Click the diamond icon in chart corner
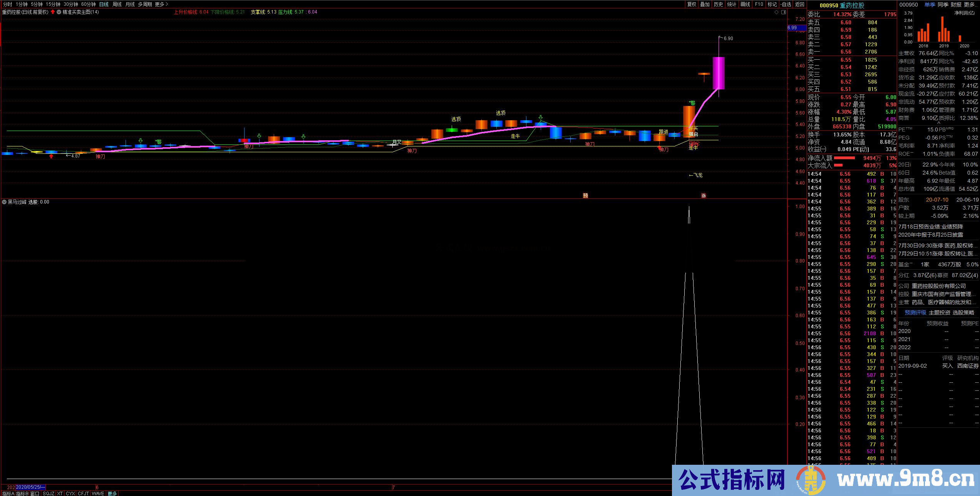This screenshot has width=980, height=496. click(776, 12)
